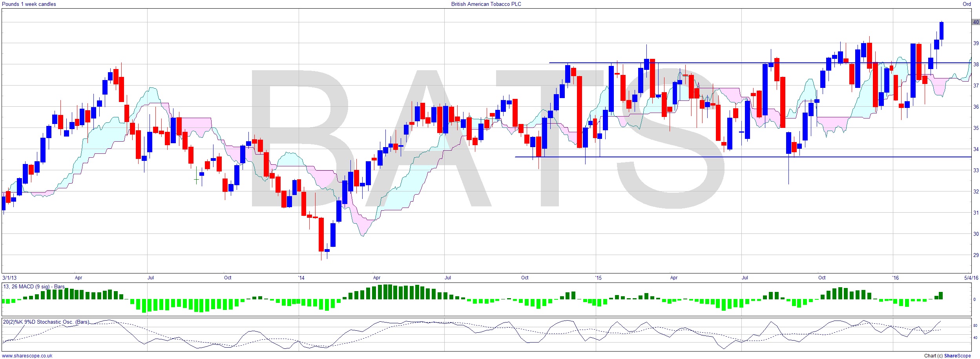
Task: Click the 5/4/16 end date label
Action: (x=971, y=278)
